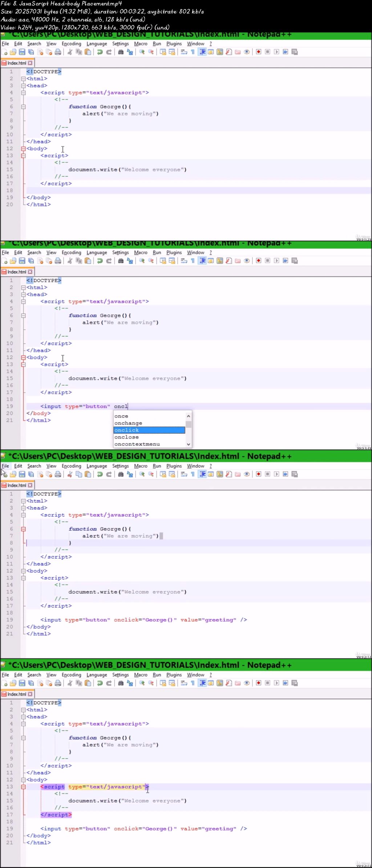Viewport: 372px width, 868px height.
Task: Choose 'once' in the autocomplete list
Action: 149,416
